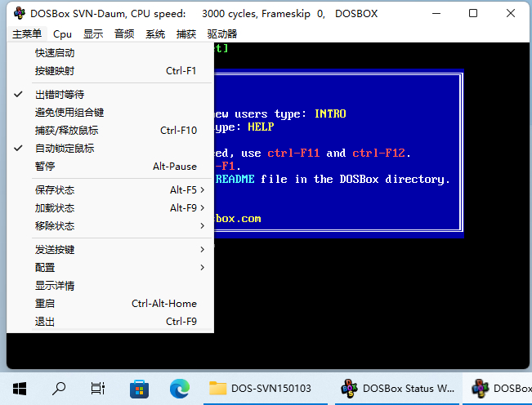Click 显示详情
The image size is (532, 405).
pyautogui.click(x=110, y=285)
